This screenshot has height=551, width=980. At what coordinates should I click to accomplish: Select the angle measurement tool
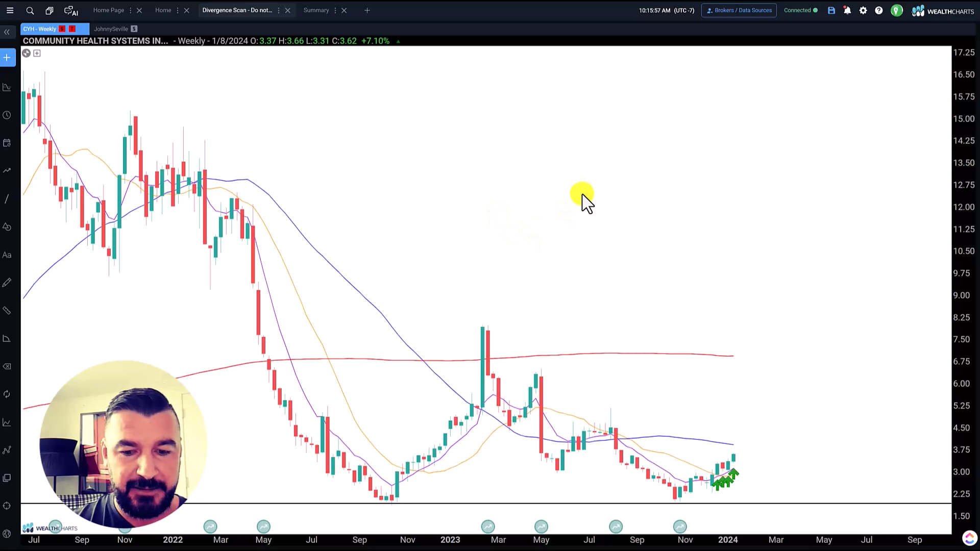[7, 338]
